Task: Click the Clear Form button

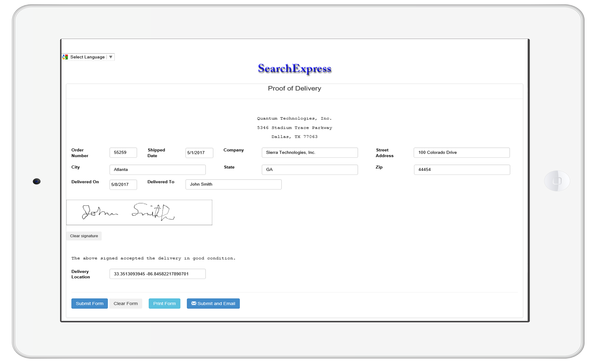Action: tap(126, 304)
